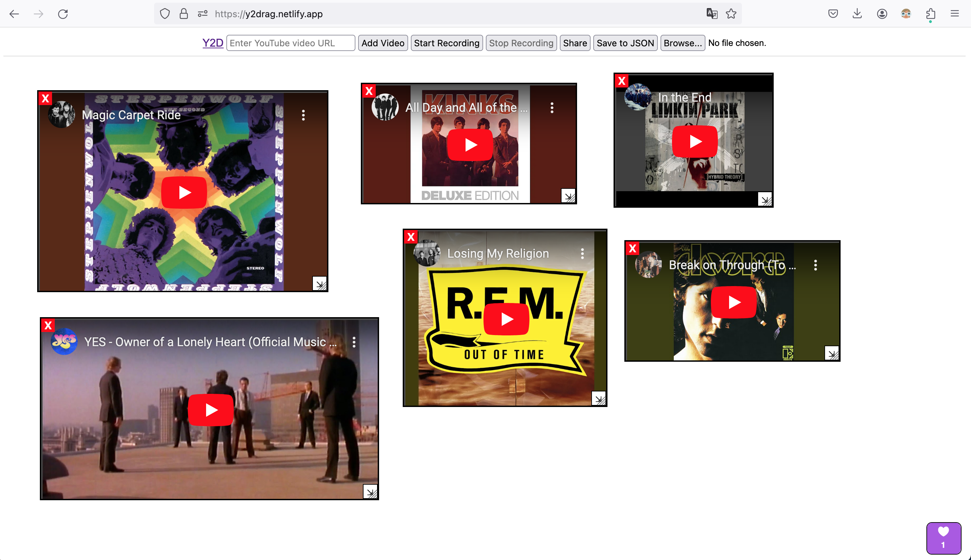Image resolution: width=971 pixels, height=560 pixels.
Task: Open R.E.M. channel avatar on Losing My Religion
Action: point(427,253)
